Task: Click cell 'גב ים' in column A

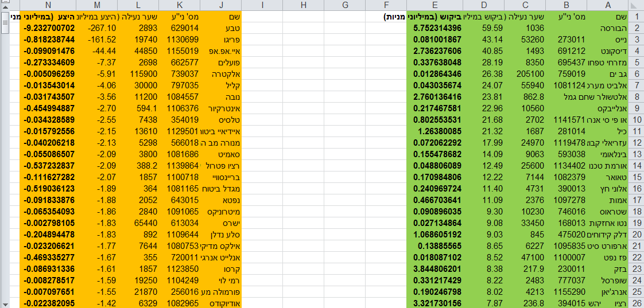Action: (x=608, y=75)
